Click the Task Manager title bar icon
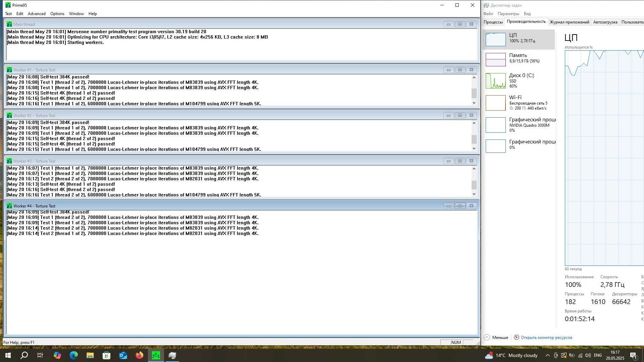 pos(486,5)
